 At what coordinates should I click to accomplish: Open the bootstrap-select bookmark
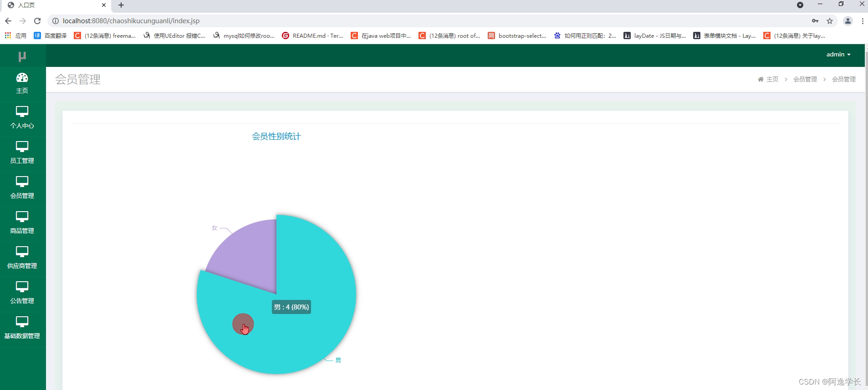(517, 35)
